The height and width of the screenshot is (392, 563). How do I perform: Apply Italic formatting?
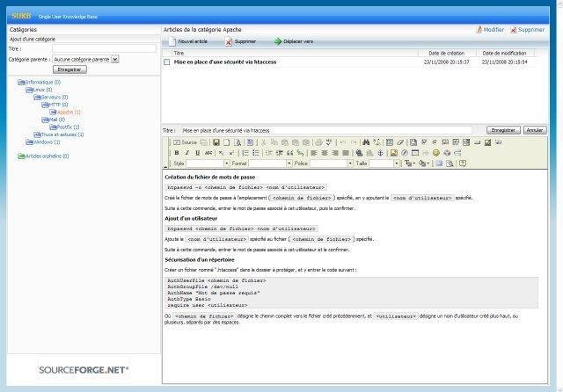(187, 153)
